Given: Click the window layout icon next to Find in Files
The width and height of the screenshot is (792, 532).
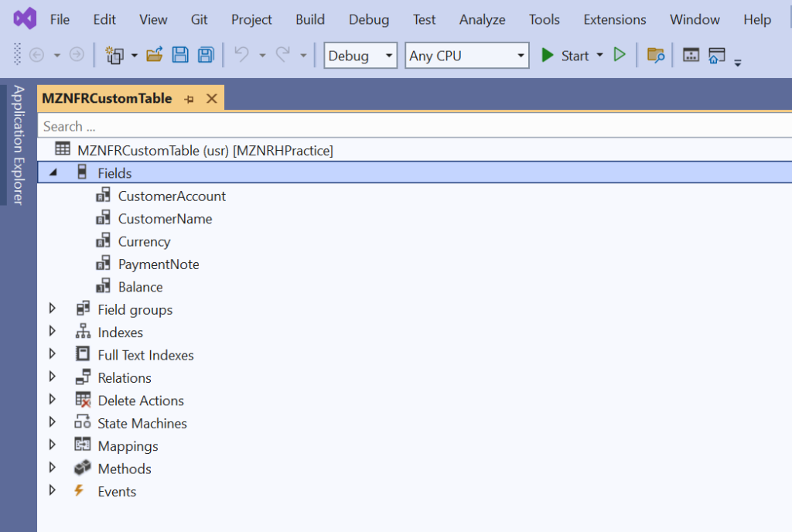Looking at the screenshot, I should pyautogui.click(x=691, y=54).
